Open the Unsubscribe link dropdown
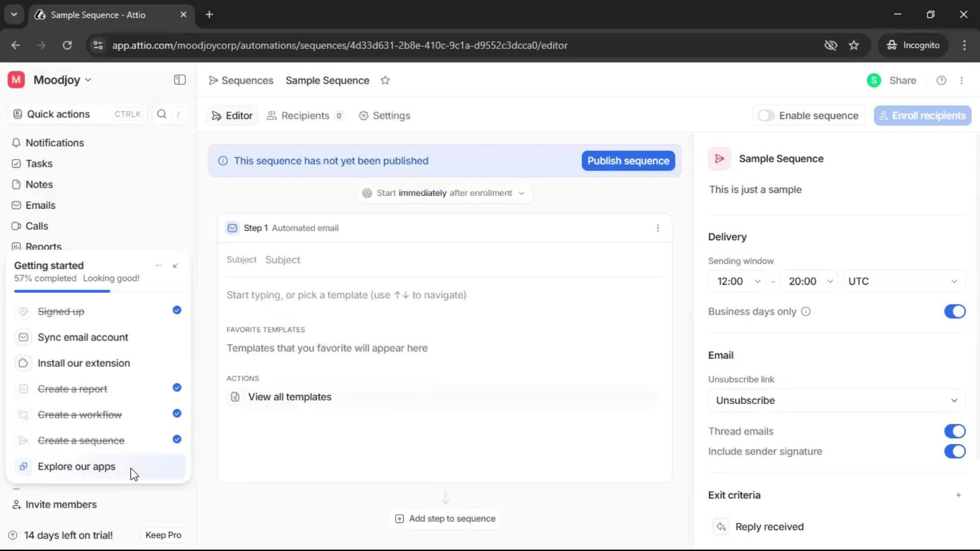 pyautogui.click(x=836, y=400)
